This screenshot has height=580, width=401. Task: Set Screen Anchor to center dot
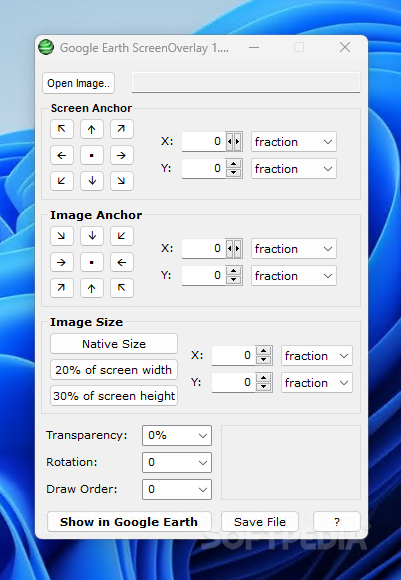tap(92, 155)
